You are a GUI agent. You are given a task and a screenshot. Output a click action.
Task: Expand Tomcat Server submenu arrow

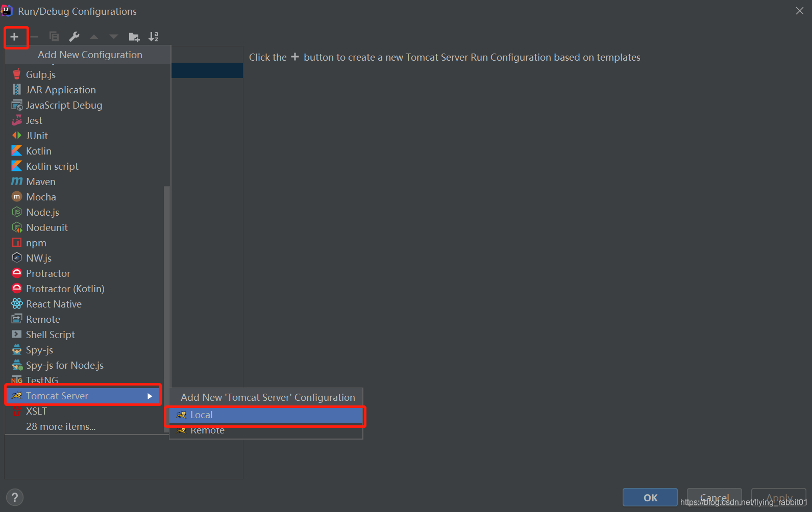coord(150,396)
